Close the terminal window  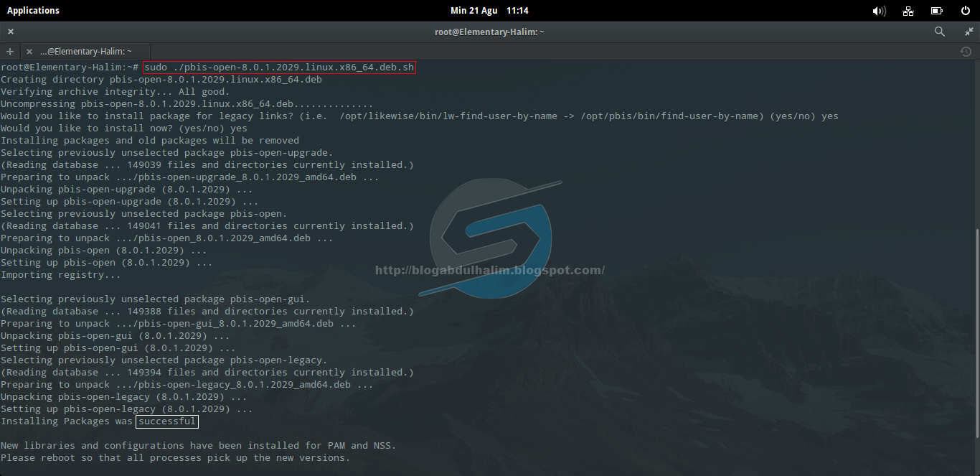click(x=11, y=32)
